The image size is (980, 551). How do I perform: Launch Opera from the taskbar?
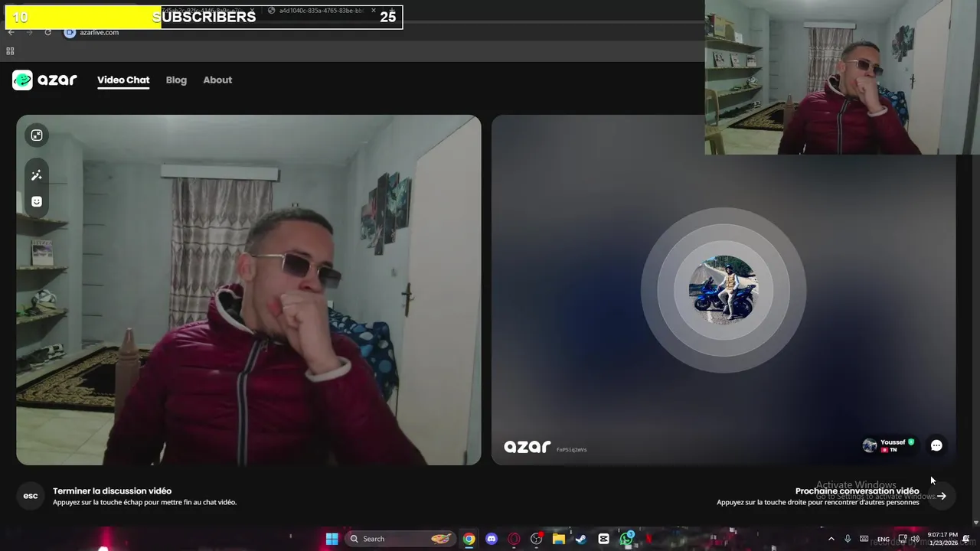click(x=514, y=539)
